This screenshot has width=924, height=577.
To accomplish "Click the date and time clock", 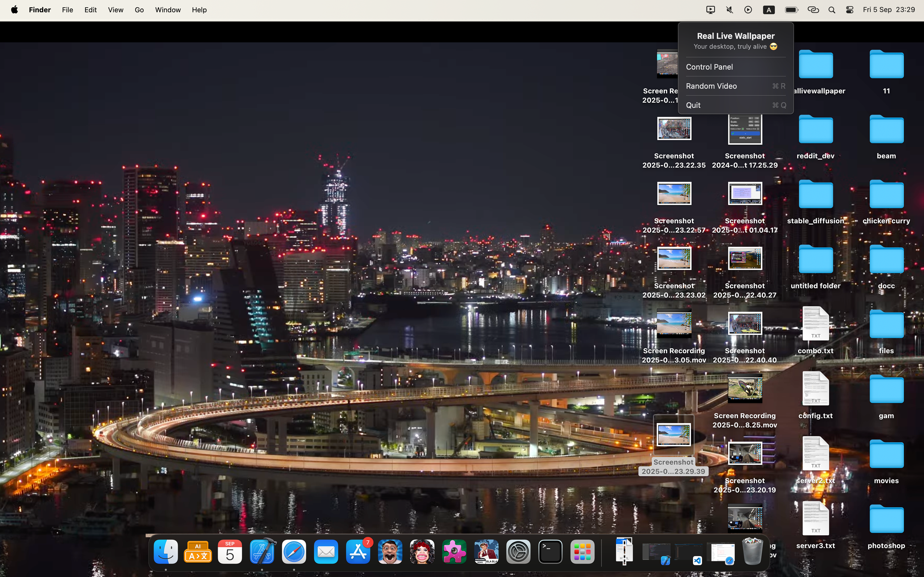I will click(888, 10).
